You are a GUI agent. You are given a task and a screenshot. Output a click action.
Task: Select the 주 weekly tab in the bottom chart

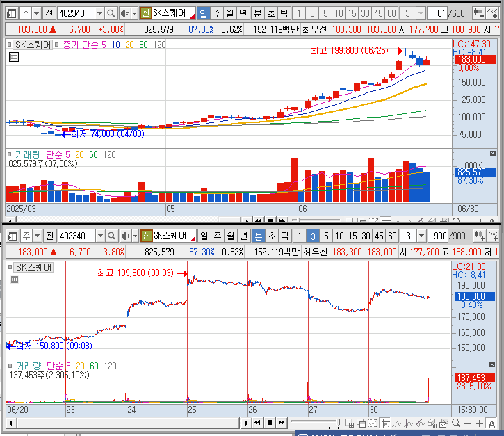[218, 236]
